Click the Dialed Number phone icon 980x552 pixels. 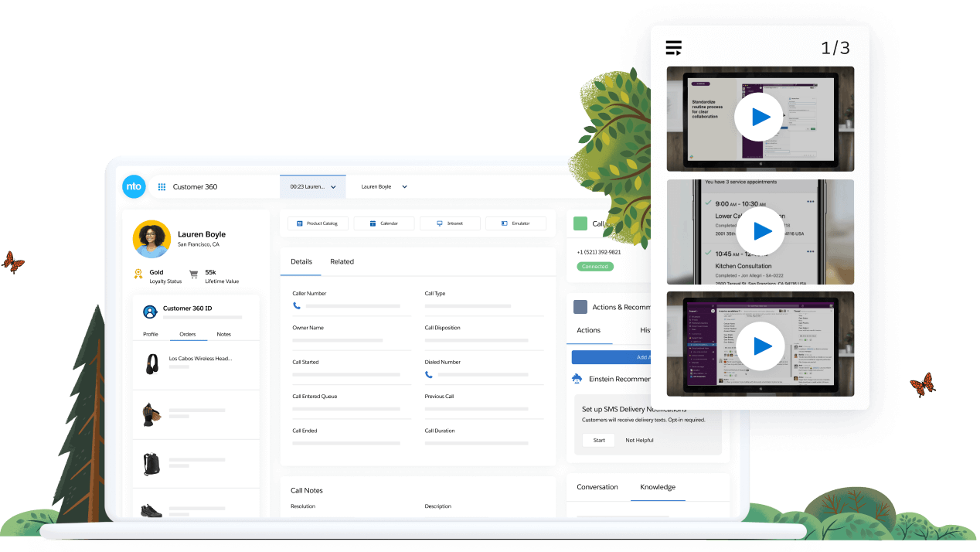(429, 375)
